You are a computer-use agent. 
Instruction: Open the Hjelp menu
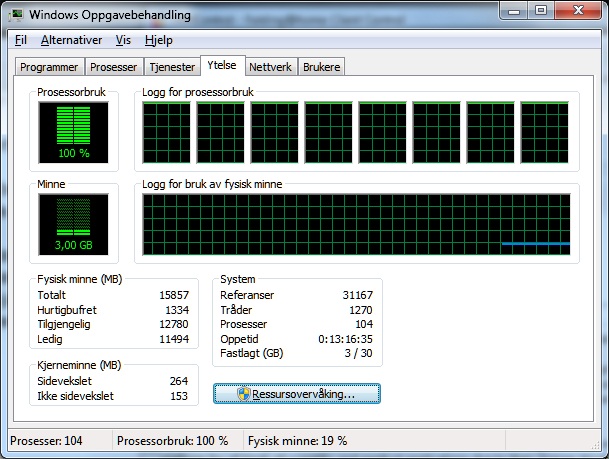tap(158, 40)
